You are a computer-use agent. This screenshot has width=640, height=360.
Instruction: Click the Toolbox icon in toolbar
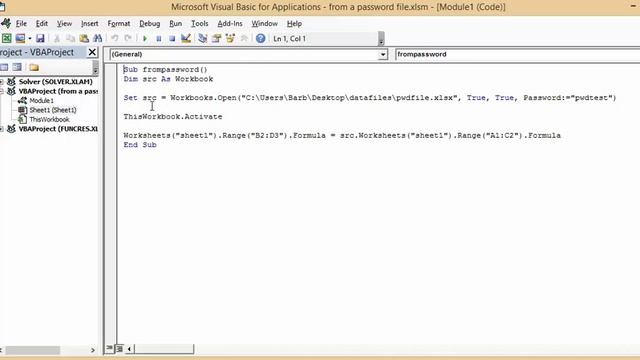pos(244,38)
